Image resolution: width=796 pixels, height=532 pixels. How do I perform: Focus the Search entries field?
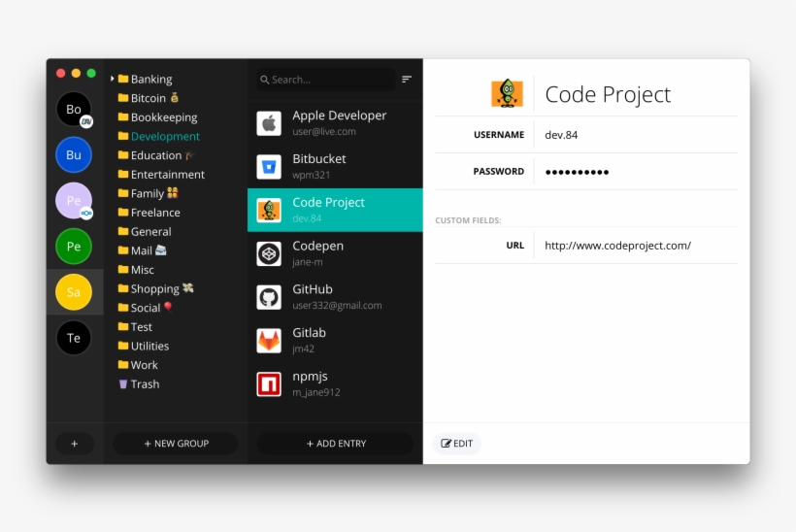coord(326,80)
